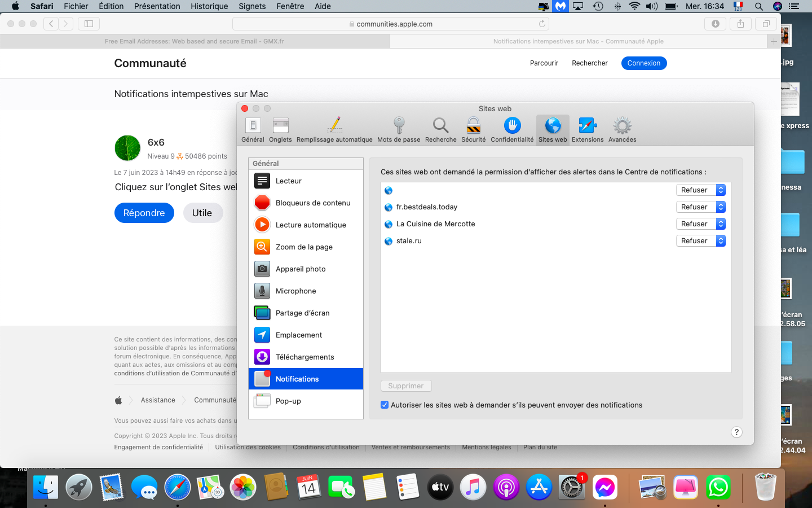Select Remplissage automatique preferences

click(334, 130)
